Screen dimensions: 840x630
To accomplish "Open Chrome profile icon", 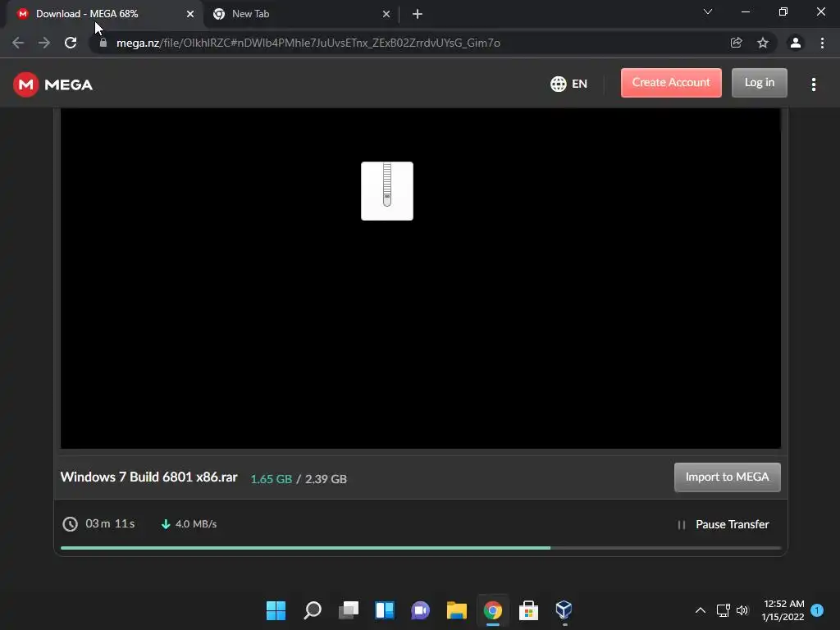I will 796,43.
